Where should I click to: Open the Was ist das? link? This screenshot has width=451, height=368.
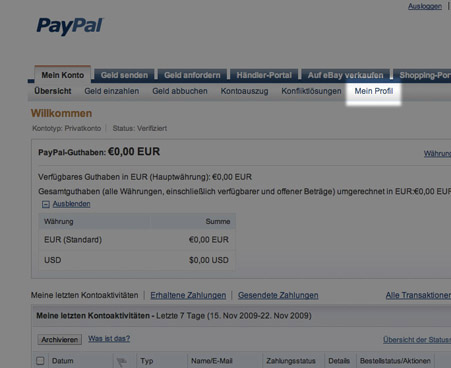(109, 339)
